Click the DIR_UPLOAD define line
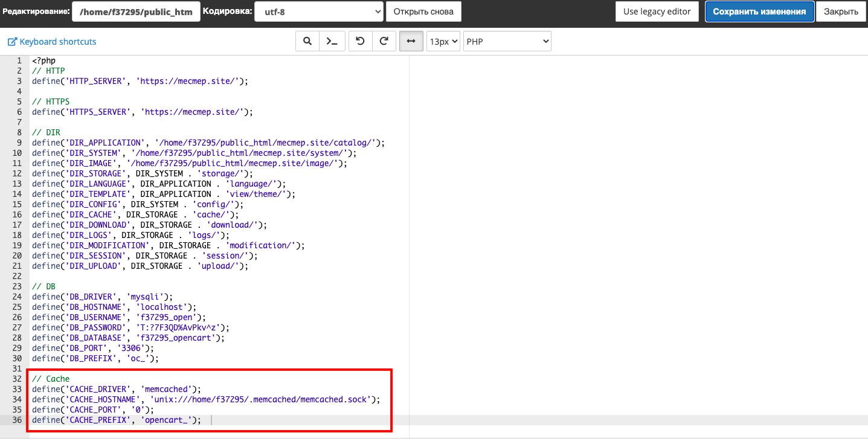 coord(140,266)
